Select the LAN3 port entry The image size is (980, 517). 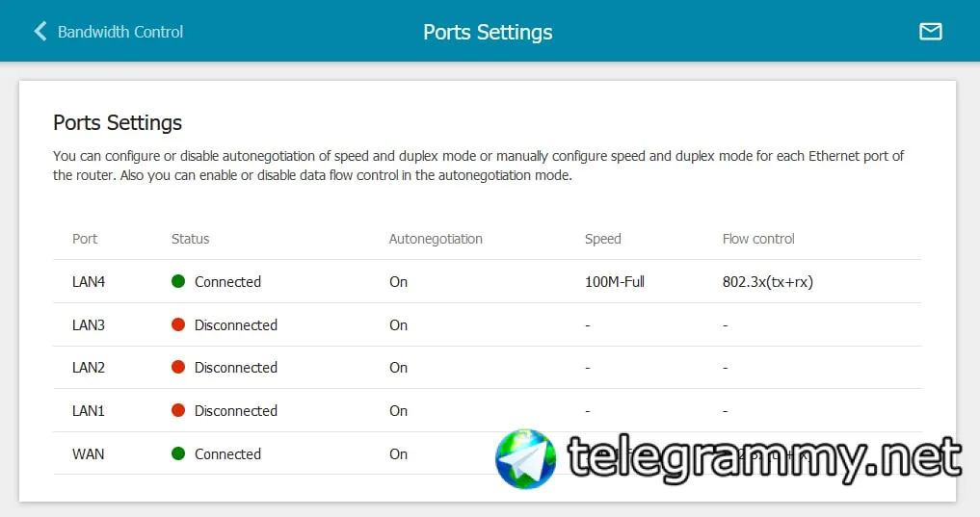tap(487, 324)
